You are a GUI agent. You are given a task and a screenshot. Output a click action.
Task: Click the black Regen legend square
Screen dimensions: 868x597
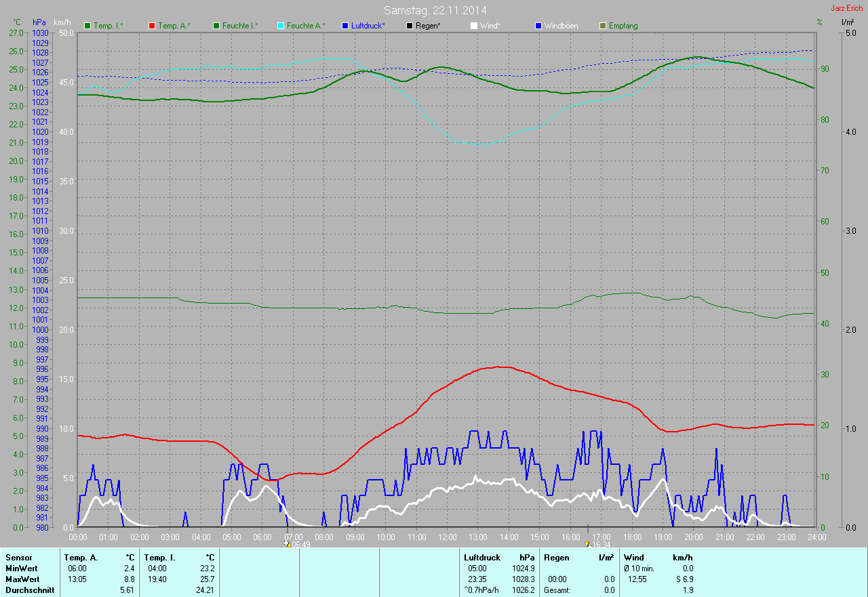(410, 26)
